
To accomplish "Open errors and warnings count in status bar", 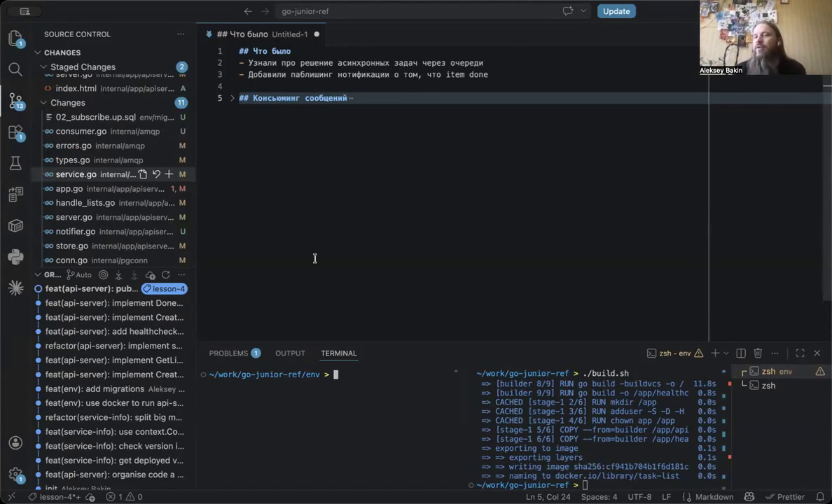I will point(124,497).
